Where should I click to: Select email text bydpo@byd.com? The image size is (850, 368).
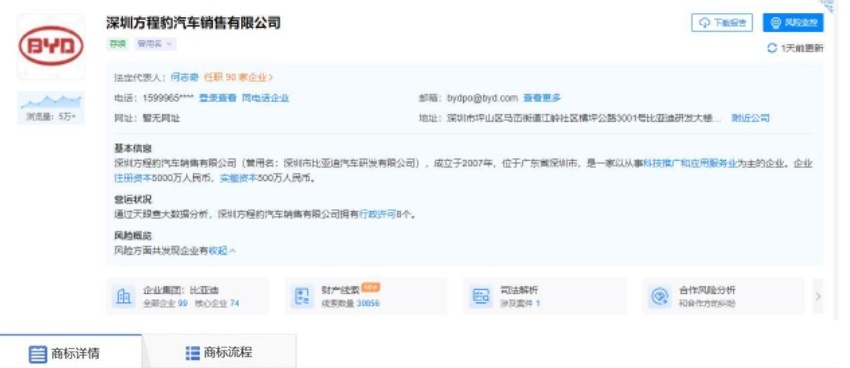click(482, 98)
